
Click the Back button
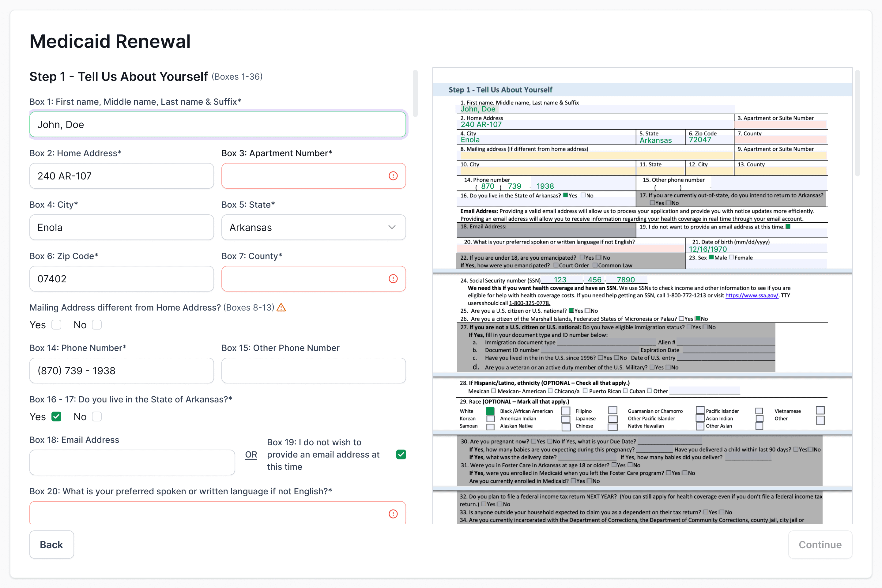click(x=52, y=545)
